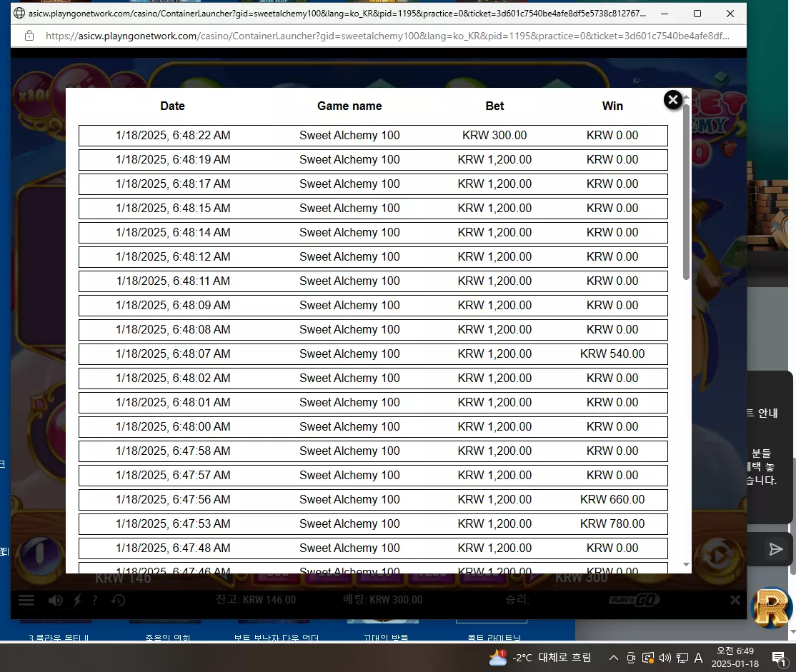Click the KRW 660.00 win cell
Viewport: 796px width, 672px height.
tap(612, 499)
